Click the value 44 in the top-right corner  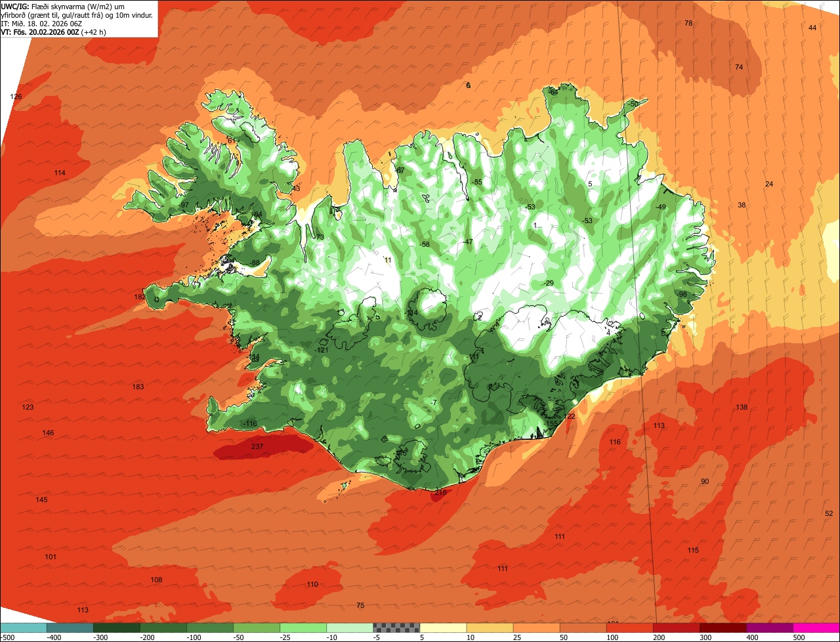812,28
